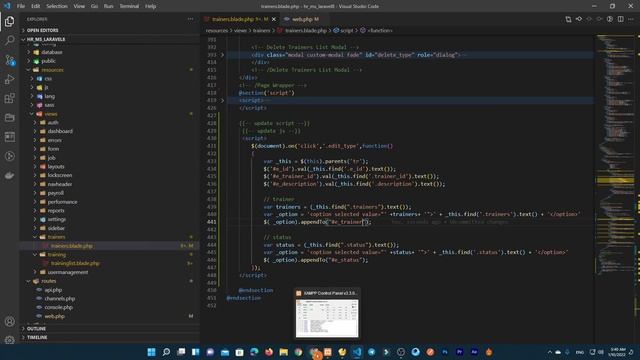
Task: Expand the css folder
Action: 48,78
